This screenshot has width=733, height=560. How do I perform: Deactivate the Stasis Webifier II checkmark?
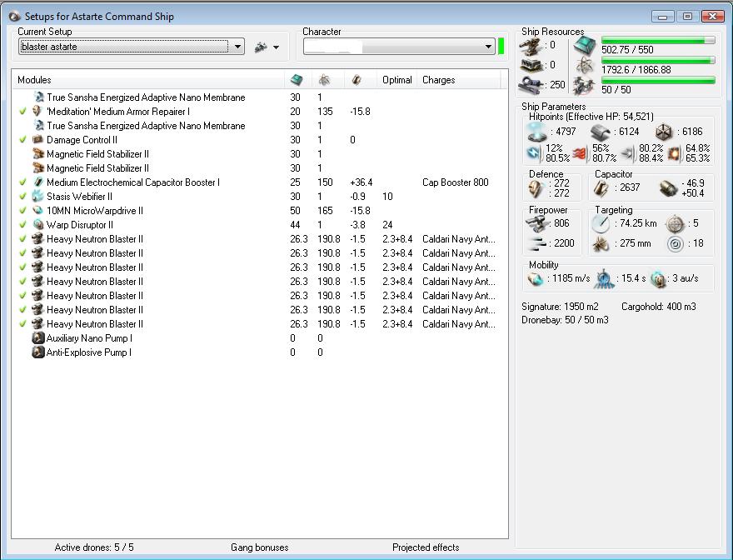click(x=22, y=197)
